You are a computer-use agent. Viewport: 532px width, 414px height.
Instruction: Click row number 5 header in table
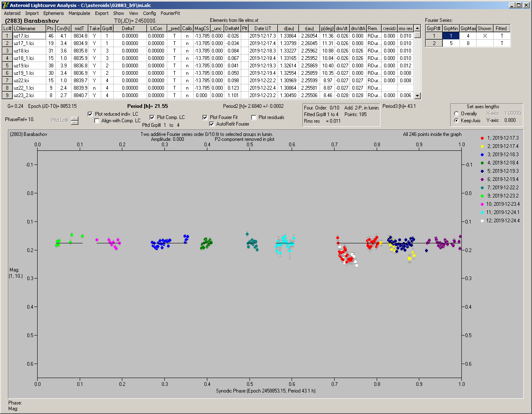[x=7, y=66]
